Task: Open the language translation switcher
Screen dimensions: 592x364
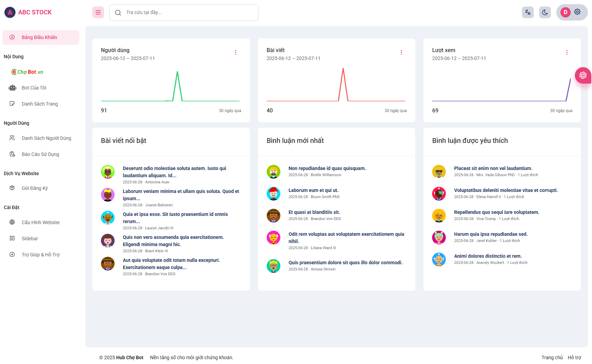Action: [527, 13]
